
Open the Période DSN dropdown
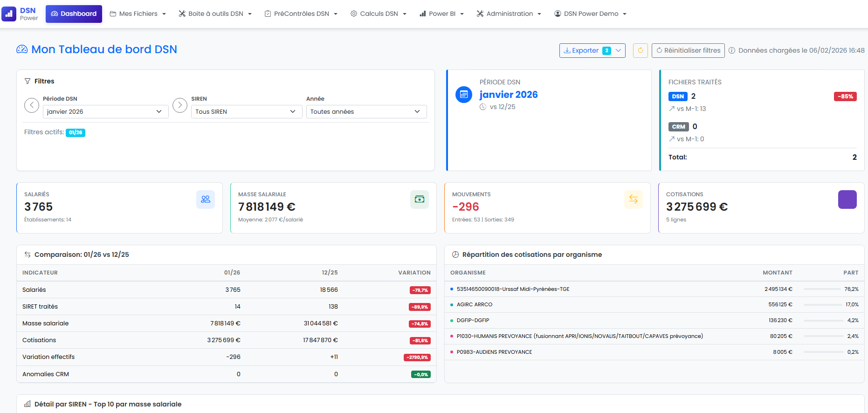pyautogui.click(x=105, y=112)
